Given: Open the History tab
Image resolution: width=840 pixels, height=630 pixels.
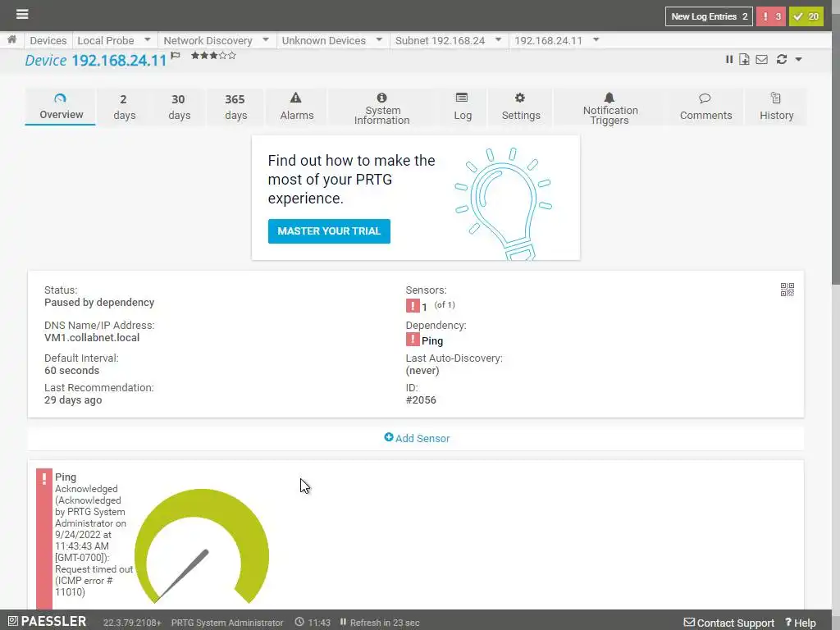Looking at the screenshot, I should (x=776, y=107).
